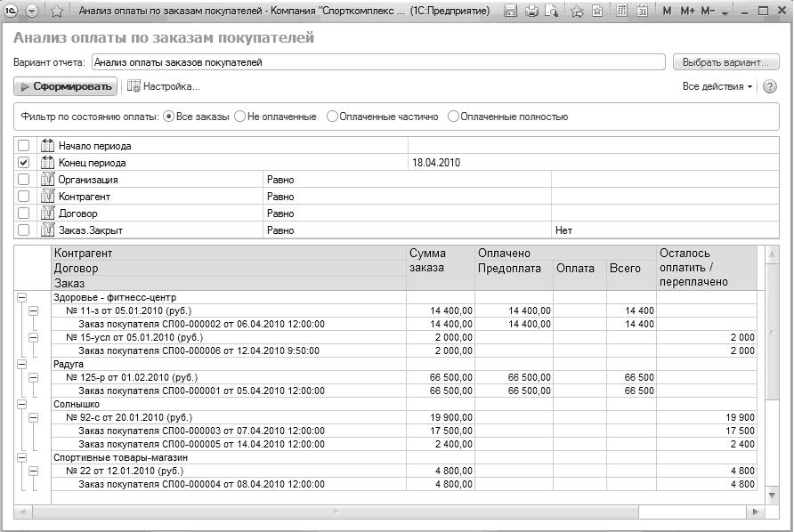The height and width of the screenshot is (532, 794).
Task: Select Заказ покупателя СП00-000004 row
Action: tap(403, 484)
